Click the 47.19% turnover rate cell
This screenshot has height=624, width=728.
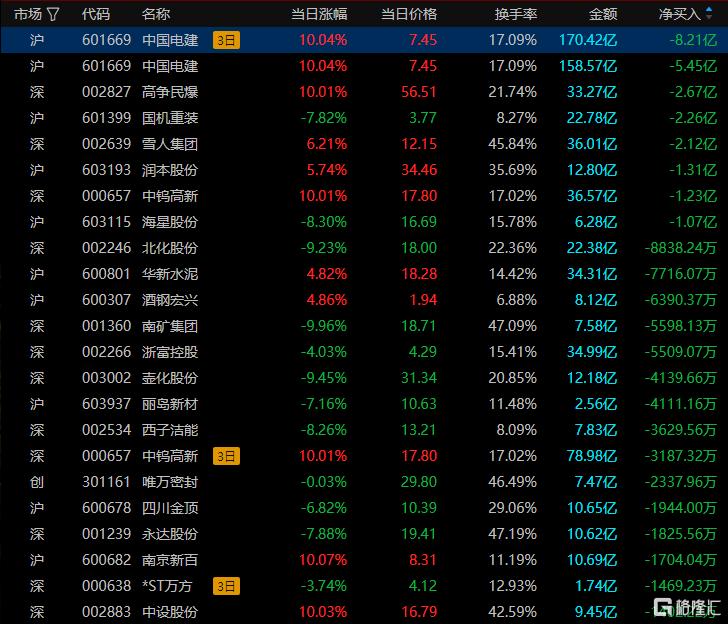pos(513,534)
